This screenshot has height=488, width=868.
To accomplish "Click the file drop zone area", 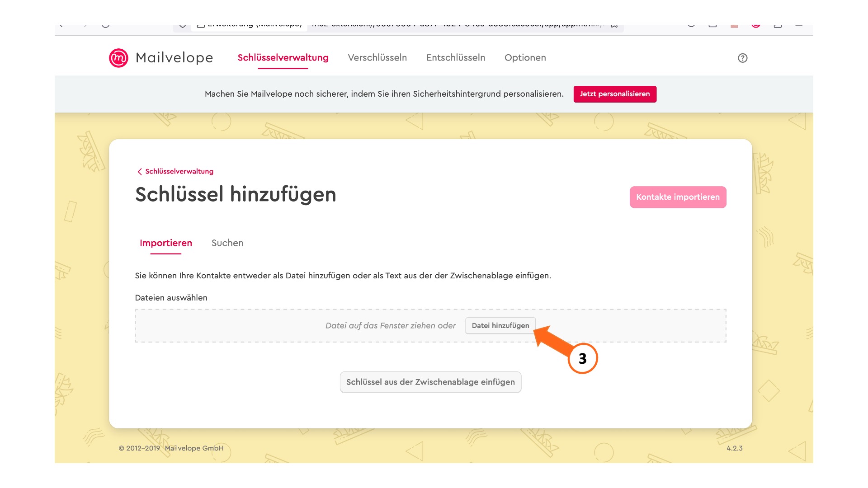I will tap(430, 326).
